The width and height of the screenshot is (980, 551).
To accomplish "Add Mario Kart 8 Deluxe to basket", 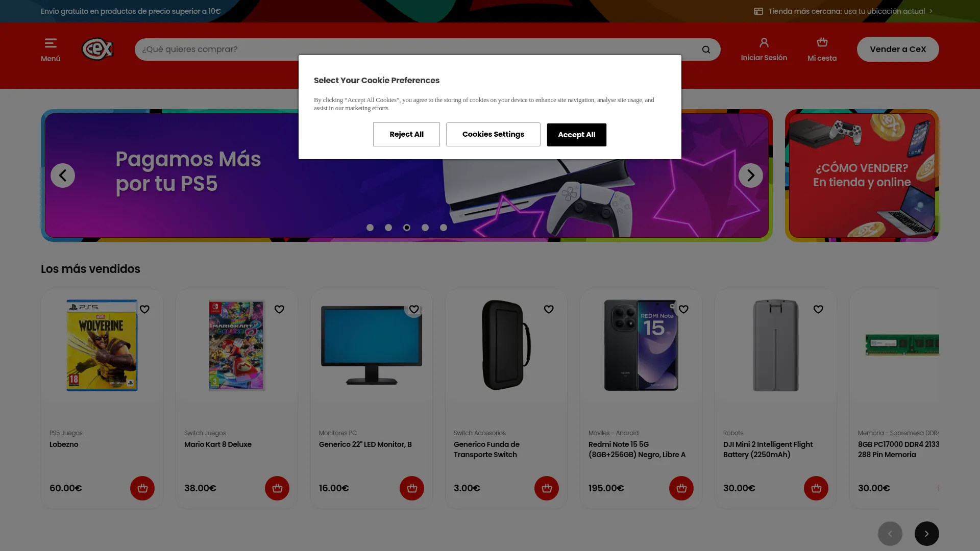I will [277, 488].
